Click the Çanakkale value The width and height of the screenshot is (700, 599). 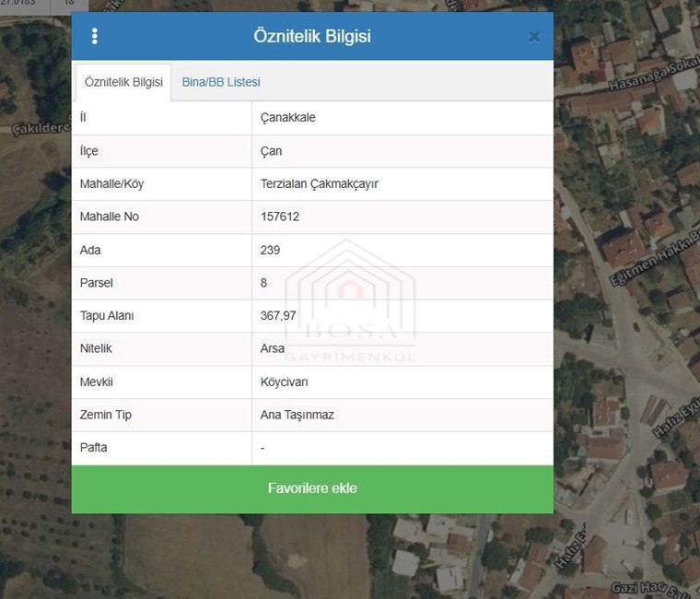pos(288,117)
